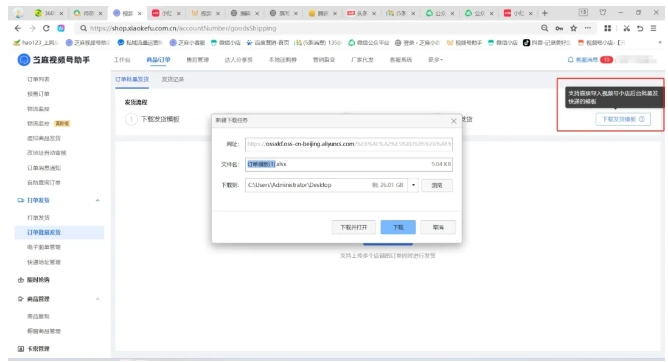Open the 厂家代发 top nav item

(362, 60)
